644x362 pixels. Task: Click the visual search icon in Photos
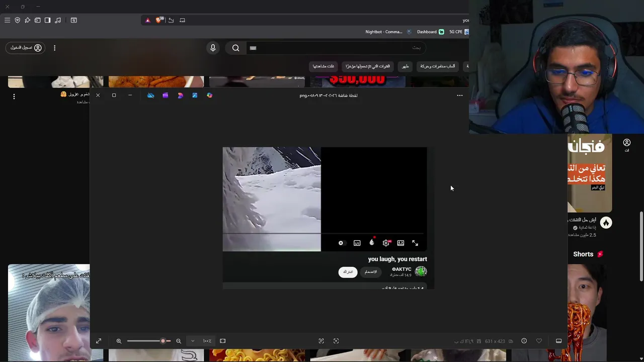pos(336,341)
